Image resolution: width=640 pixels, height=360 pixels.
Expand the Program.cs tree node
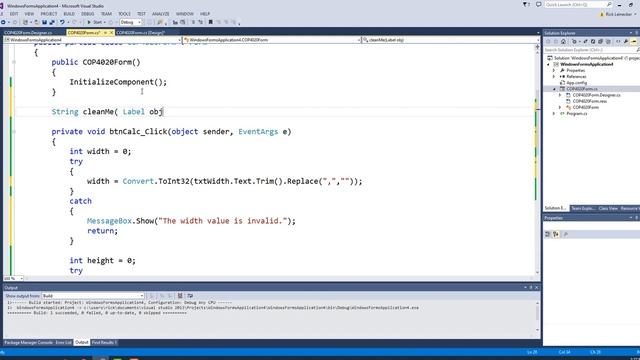pos(554,113)
